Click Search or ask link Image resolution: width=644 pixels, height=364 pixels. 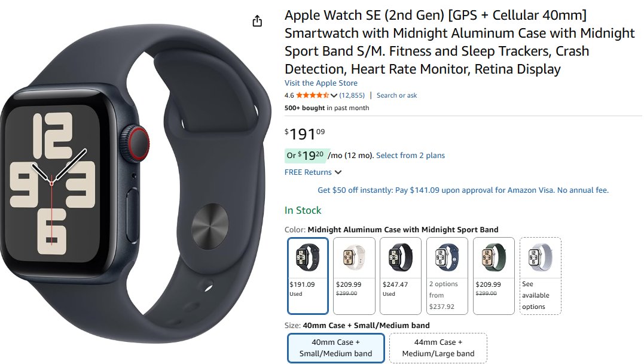pyautogui.click(x=397, y=95)
